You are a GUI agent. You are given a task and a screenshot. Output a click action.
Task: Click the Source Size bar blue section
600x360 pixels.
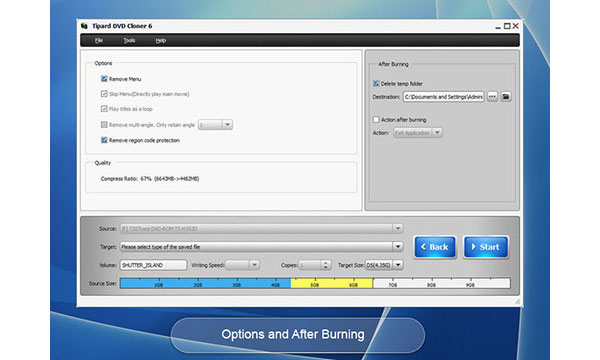tap(205, 283)
